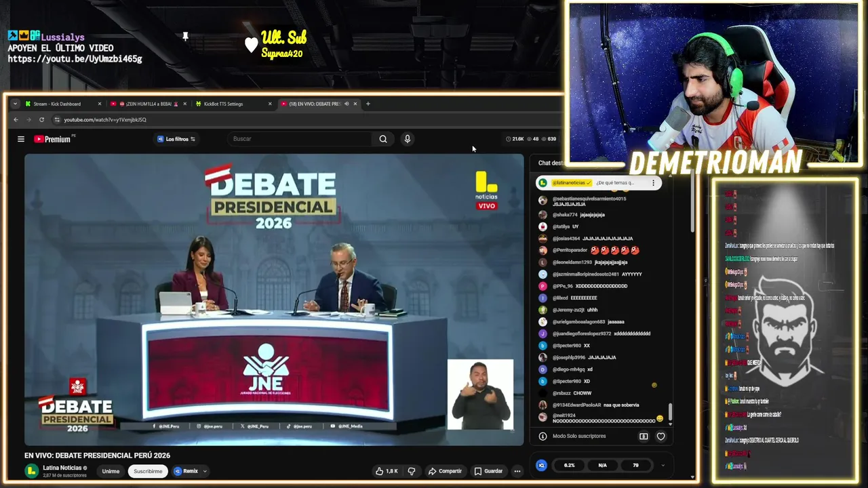This screenshot has height=488, width=868.
Task: Click username @Jeremy-zu2jt in chat
Action: point(568,310)
